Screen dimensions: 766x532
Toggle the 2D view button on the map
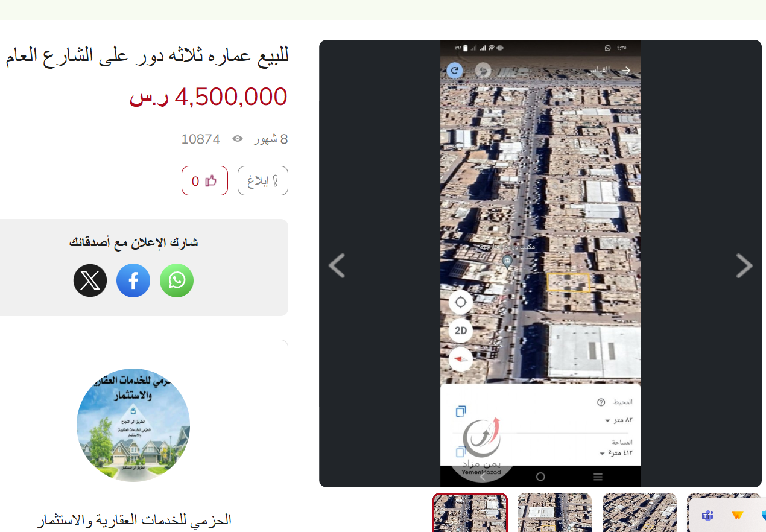[461, 331]
